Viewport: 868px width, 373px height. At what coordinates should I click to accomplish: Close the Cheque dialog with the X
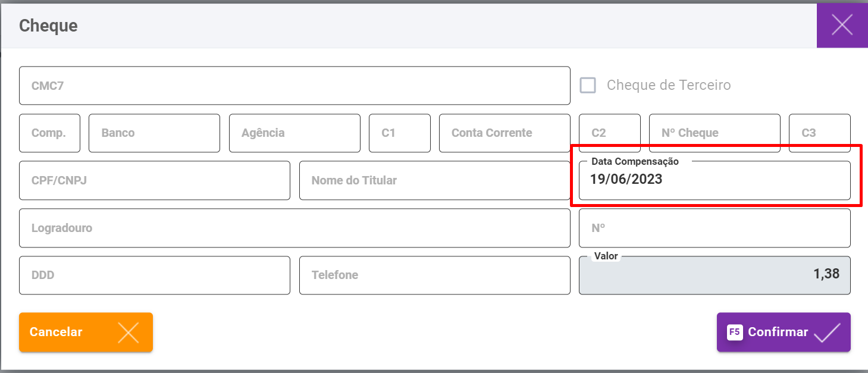tap(842, 24)
